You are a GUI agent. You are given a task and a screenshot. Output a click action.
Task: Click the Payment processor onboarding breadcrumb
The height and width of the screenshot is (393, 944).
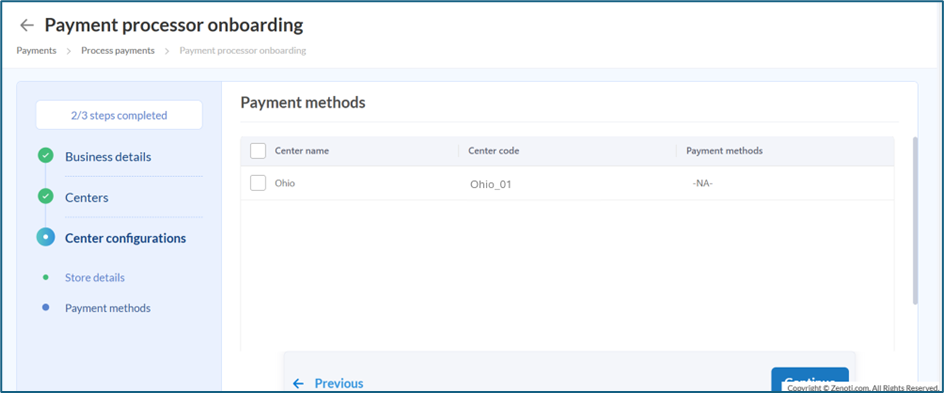coord(243,51)
